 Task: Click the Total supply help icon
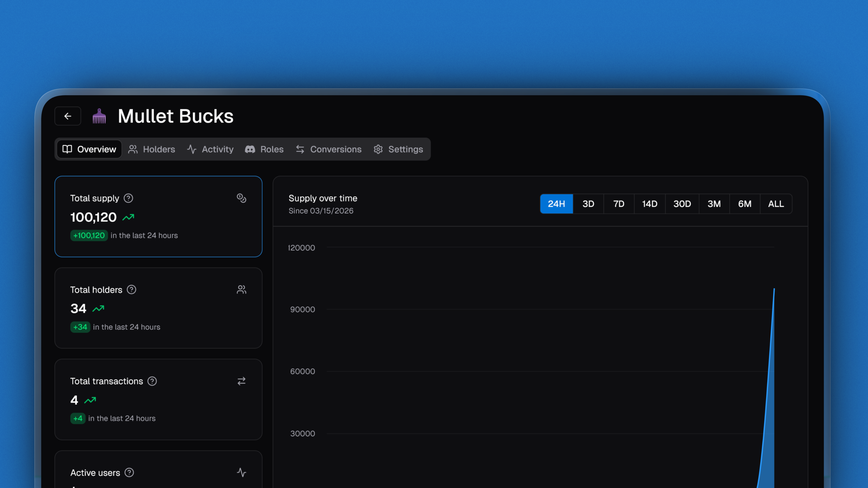pyautogui.click(x=128, y=198)
